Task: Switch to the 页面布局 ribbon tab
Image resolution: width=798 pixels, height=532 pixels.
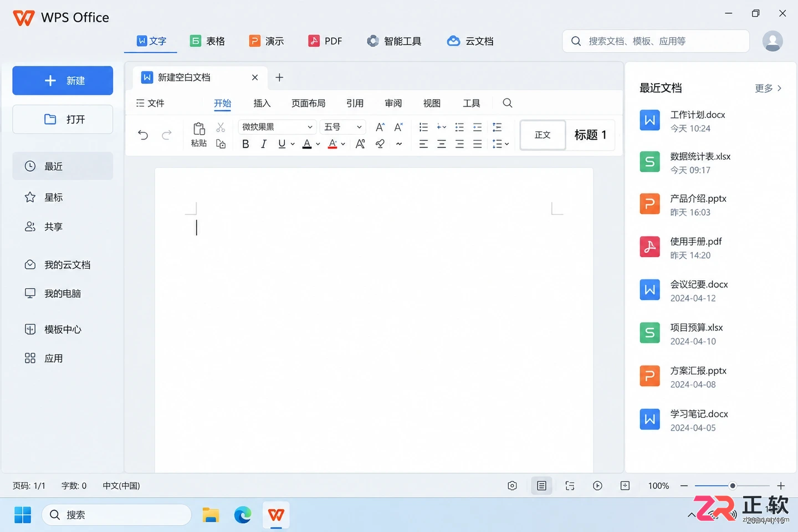Action: tap(308, 103)
